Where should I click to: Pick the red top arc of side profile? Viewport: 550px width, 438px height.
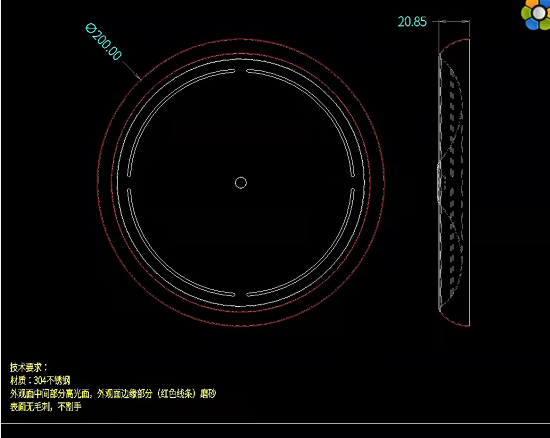(x=454, y=46)
